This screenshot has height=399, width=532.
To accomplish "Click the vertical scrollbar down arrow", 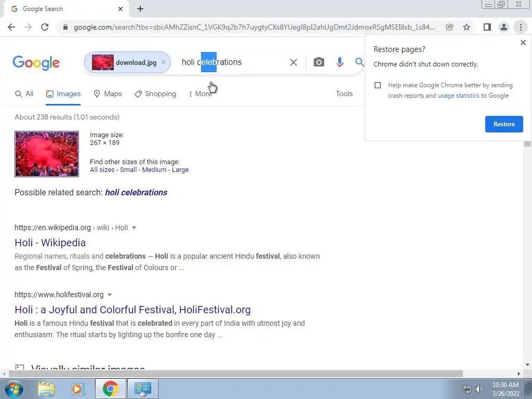I will pos(527,365).
